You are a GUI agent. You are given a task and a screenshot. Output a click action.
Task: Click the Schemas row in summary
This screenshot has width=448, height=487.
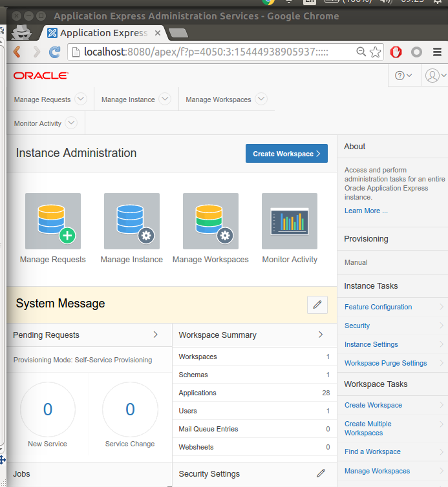click(254, 375)
